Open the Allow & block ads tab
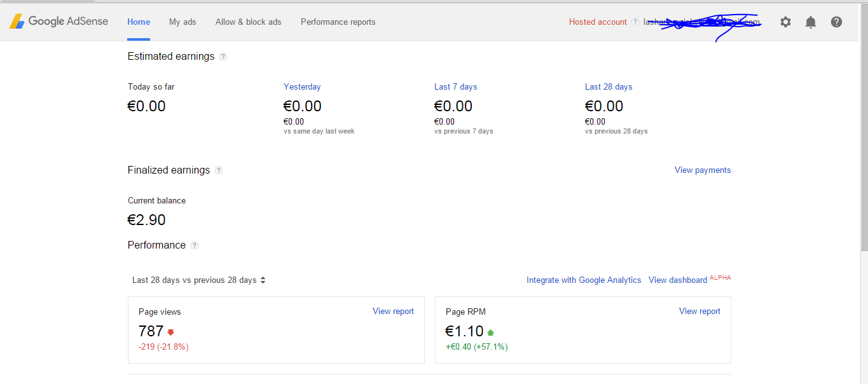 pos(248,22)
